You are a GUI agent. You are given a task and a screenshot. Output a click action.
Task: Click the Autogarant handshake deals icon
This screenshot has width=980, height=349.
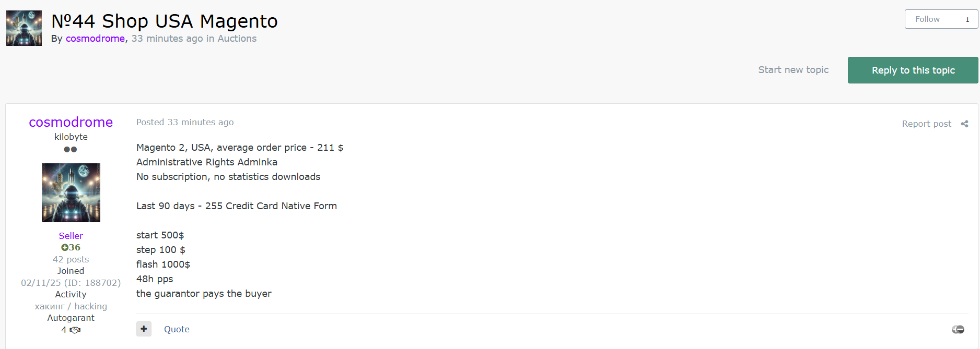75,330
